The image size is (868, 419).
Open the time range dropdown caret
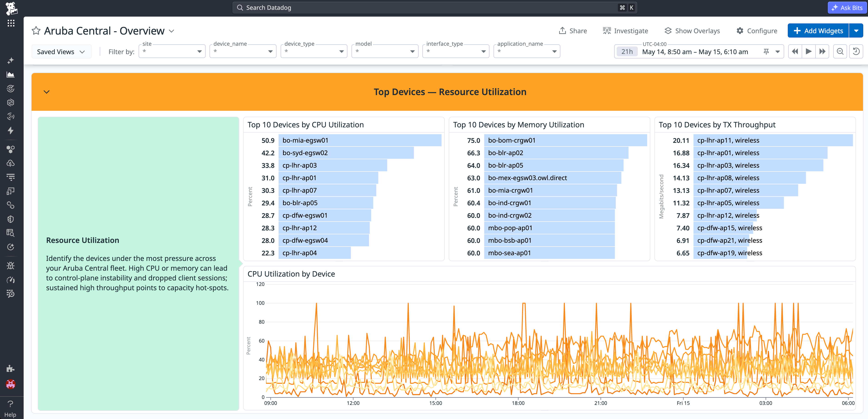[778, 52]
